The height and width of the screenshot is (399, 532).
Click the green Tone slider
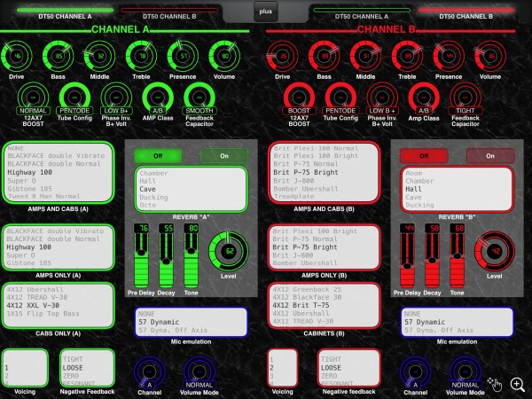tap(191, 256)
